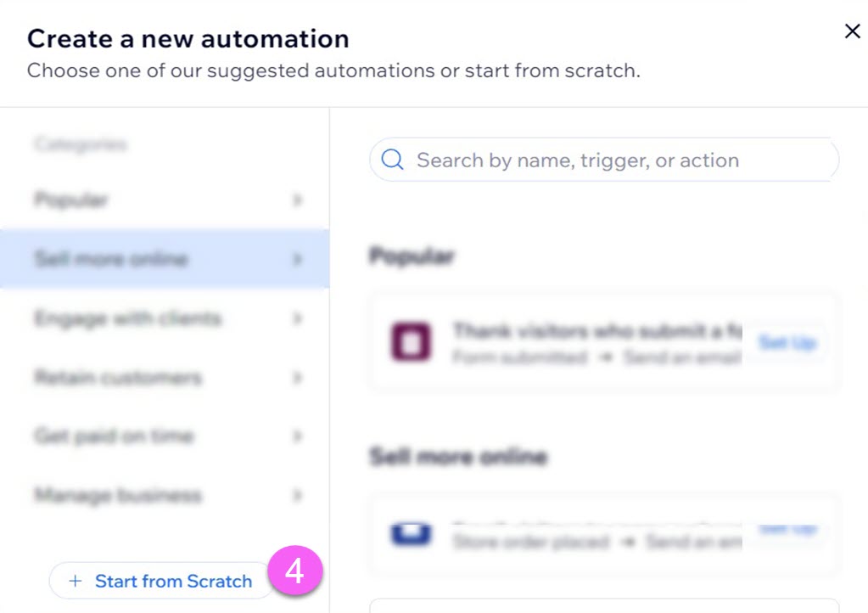Click chevron beside Retain customers
This screenshot has height=613, width=868.
point(297,378)
